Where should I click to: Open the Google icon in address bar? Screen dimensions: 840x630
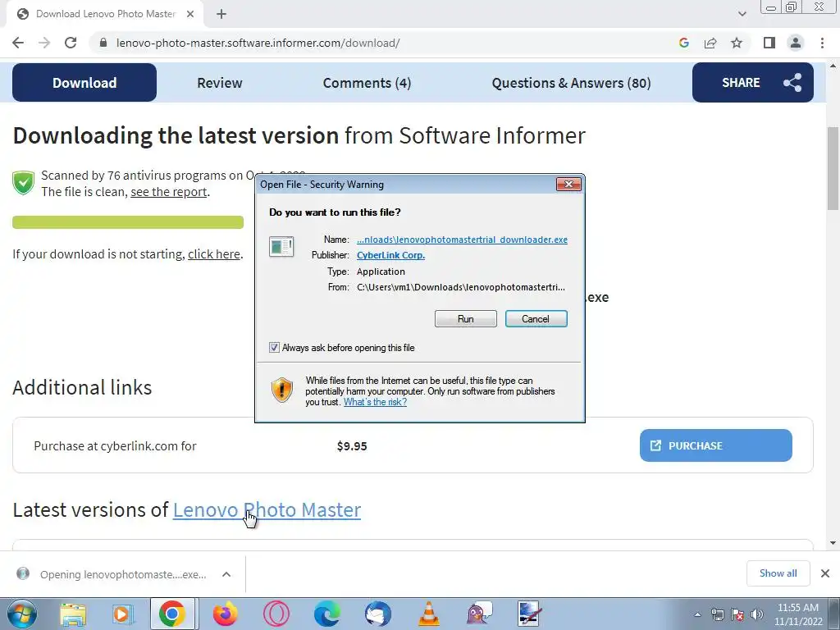[683, 43]
